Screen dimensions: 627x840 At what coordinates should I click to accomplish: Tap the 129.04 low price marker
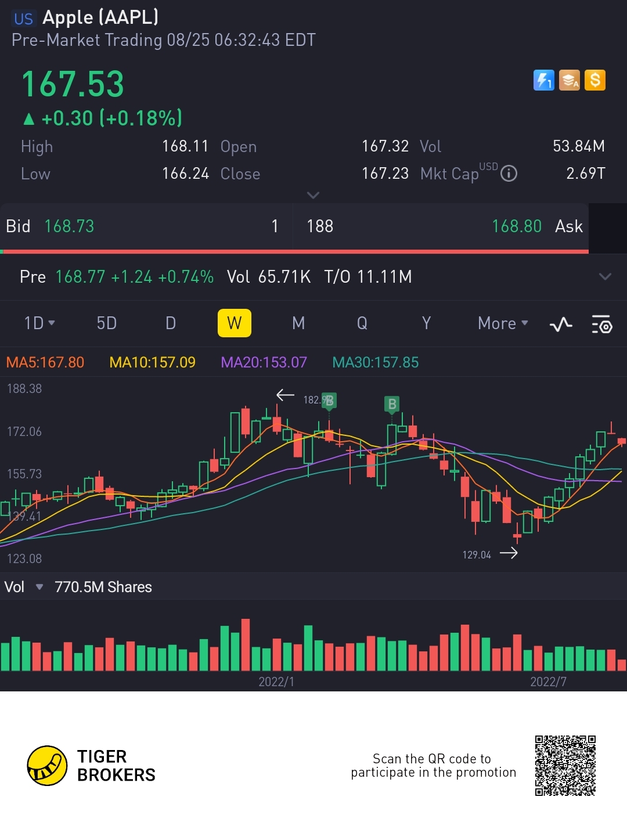[x=477, y=555]
